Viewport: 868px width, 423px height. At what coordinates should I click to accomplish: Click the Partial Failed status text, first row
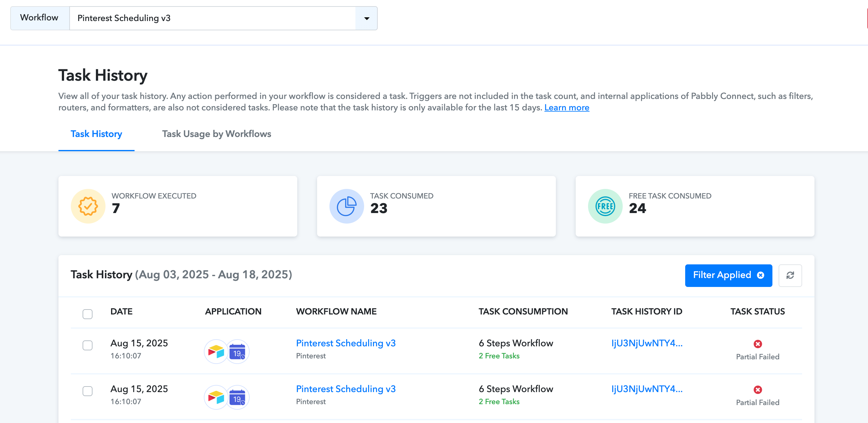[758, 357]
